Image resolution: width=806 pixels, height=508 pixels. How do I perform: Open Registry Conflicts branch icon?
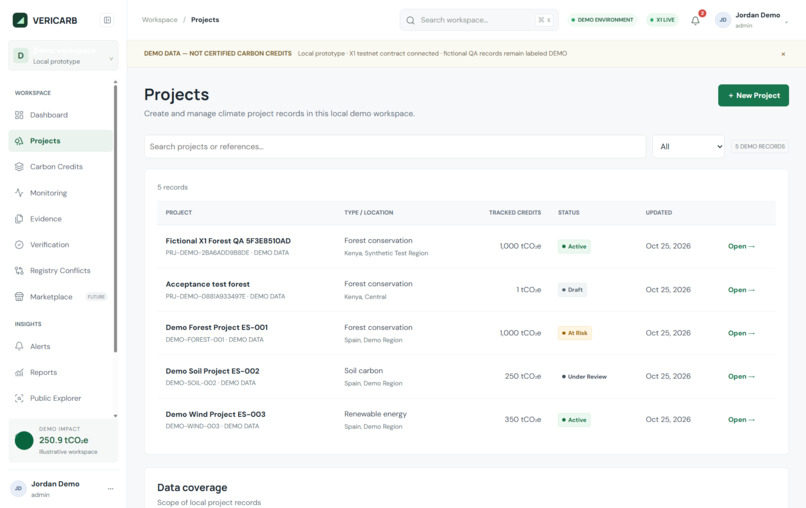pyautogui.click(x=19, y=270)
